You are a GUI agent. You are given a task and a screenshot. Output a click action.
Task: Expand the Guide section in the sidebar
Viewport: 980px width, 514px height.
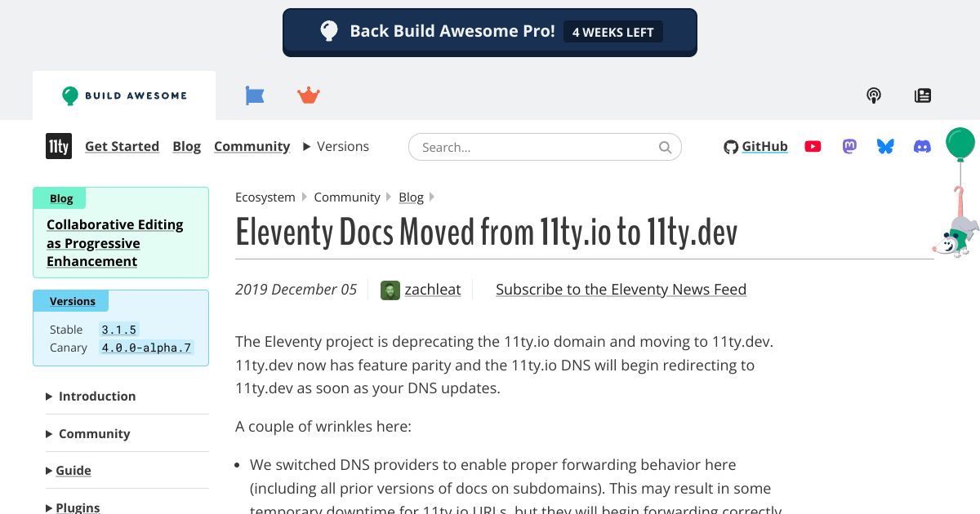73,470
